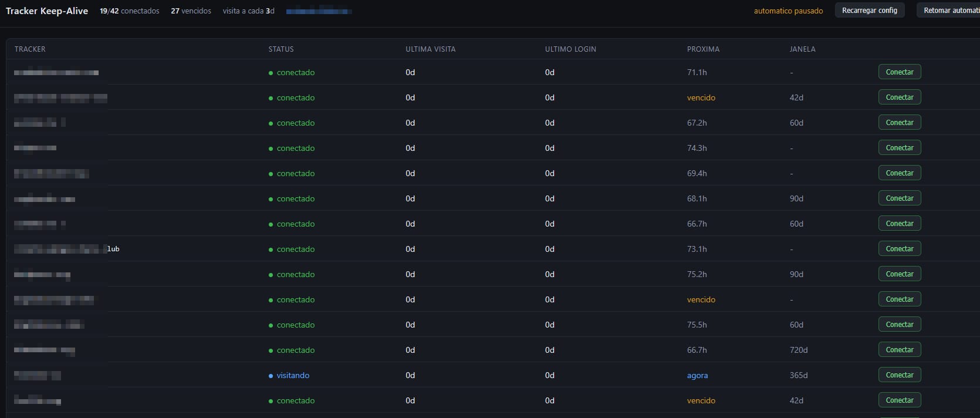Click the 90d Janela value in 68.1h row
The image size is (980, 418).
(796, 198)
